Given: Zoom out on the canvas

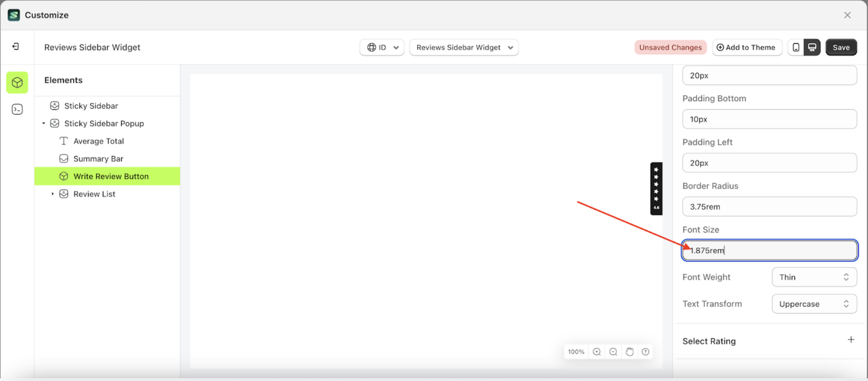Looking at the screenshot, I should tap(613, 352).
